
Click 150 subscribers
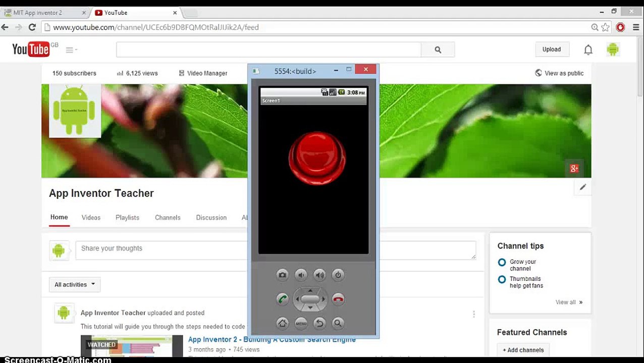tap(74, 73)
